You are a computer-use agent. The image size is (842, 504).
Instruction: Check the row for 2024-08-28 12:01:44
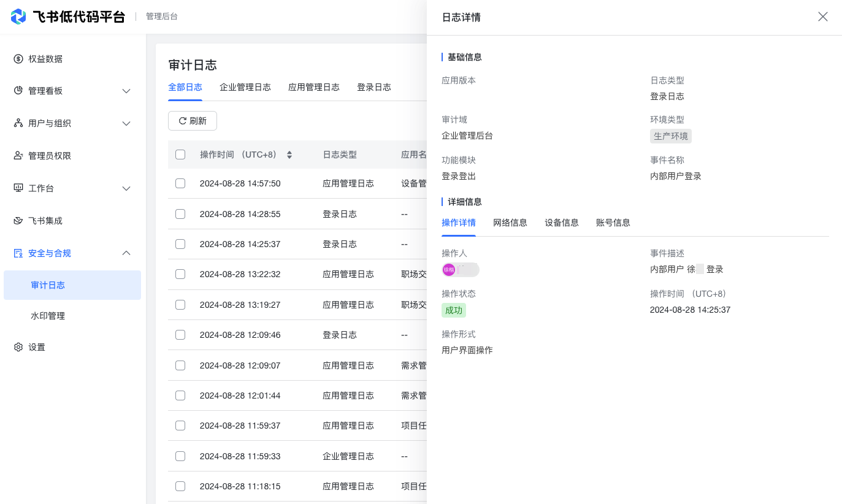point(180,395)
